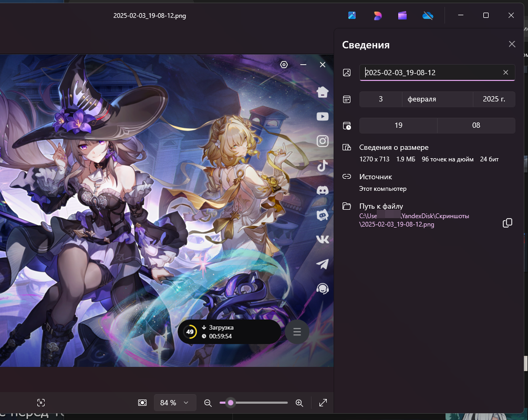Zoom out with the minus magnifier
Viewport: 528px width, 420px height.
[x=208, y=403]
